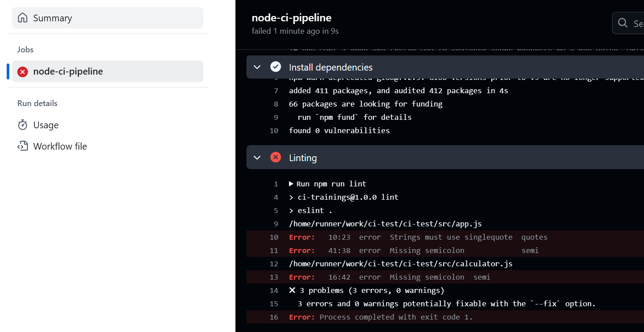The image size is (644, 332).
Task: Open the Summary page
Action: coord(108,18)
